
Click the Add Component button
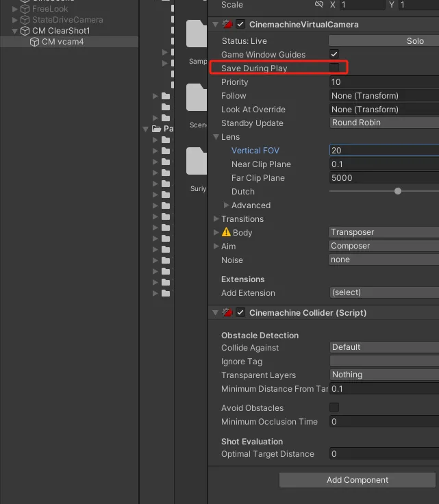point(358,480)
